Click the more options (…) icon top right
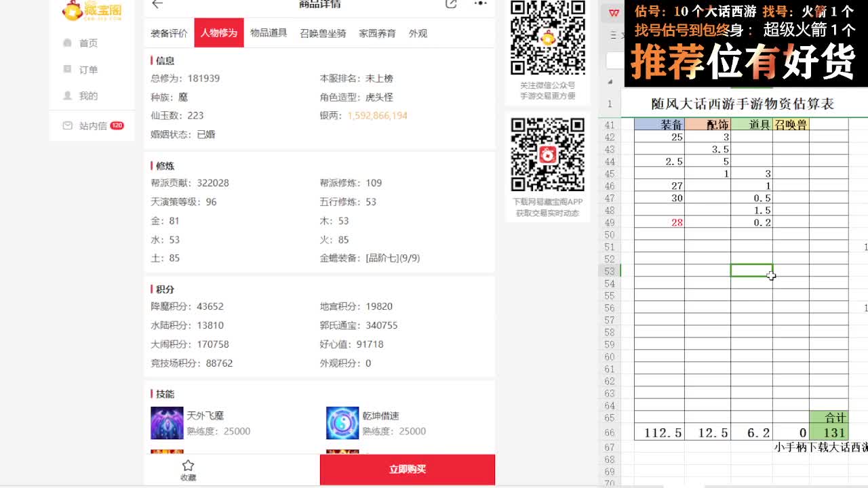This screenshot has width=868, height=488. pyautogui.click(x=480, y=4)
